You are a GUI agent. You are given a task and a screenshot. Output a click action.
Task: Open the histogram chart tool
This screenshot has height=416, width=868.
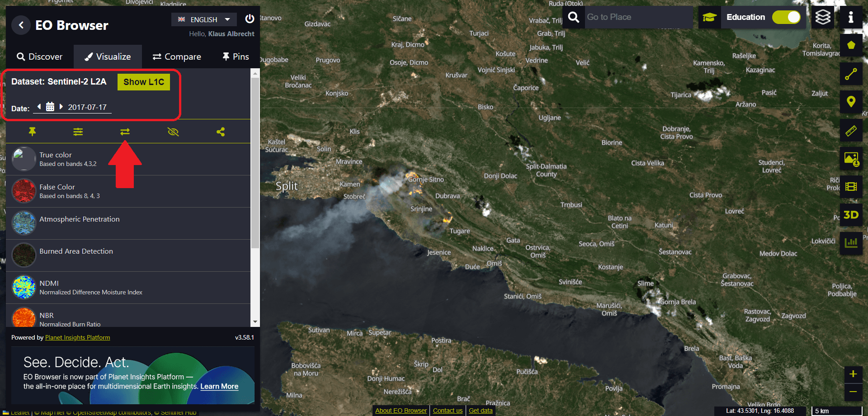click(x=851, y=243)
